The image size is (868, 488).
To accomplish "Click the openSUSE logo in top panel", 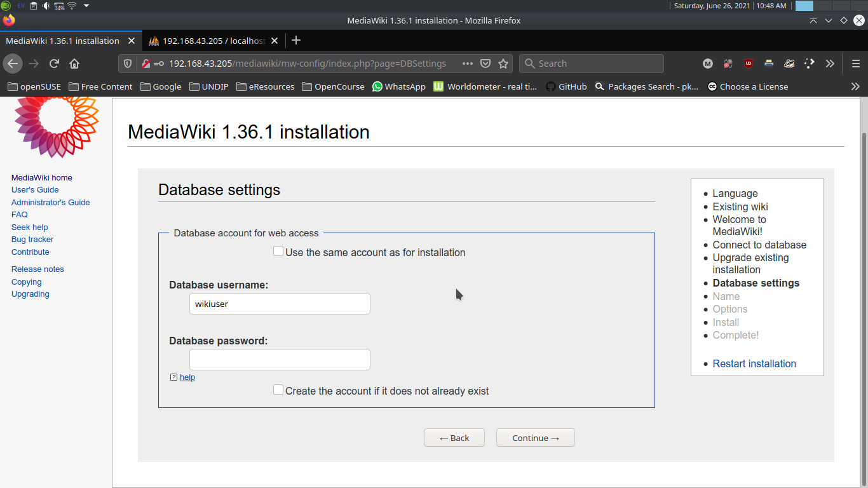I will (6, 6).
